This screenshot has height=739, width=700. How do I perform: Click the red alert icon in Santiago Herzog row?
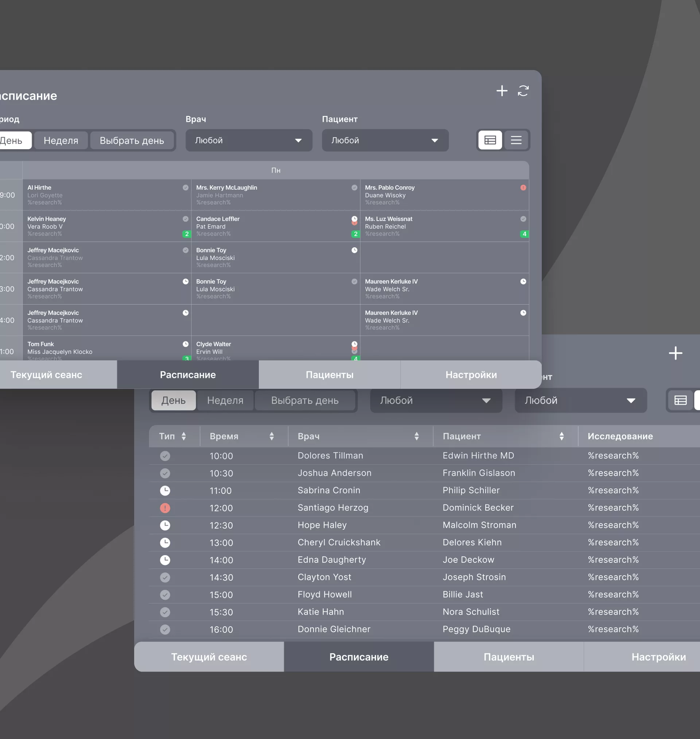click(x=165, y=508)
